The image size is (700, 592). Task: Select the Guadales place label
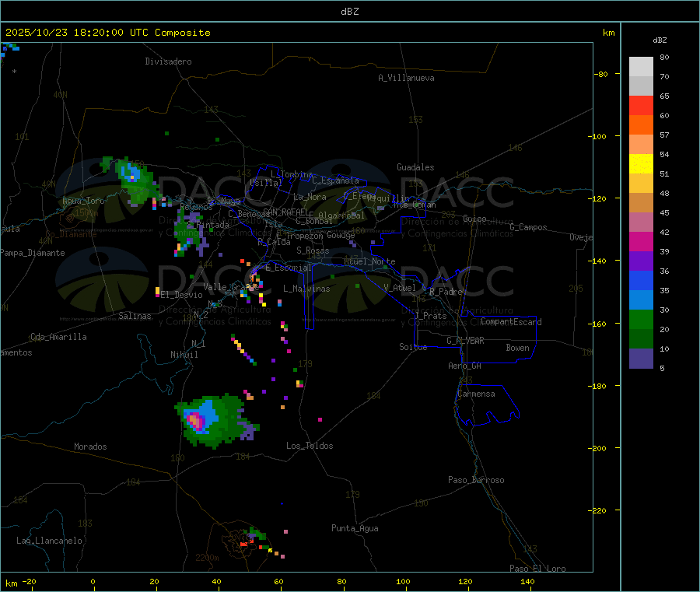pyautogui.click(x=415, y=167)
